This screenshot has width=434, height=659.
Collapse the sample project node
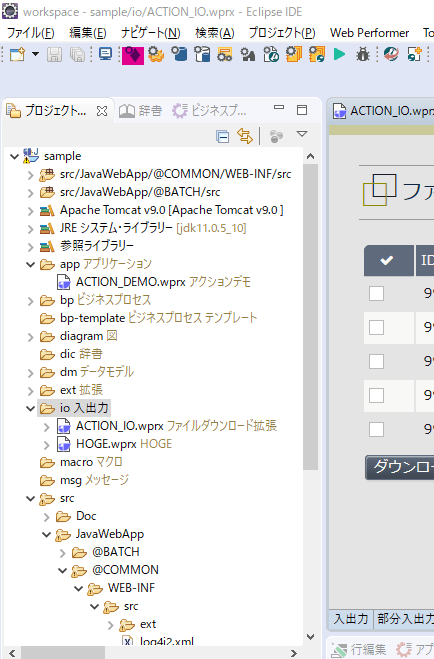click(x=14, y=157)
